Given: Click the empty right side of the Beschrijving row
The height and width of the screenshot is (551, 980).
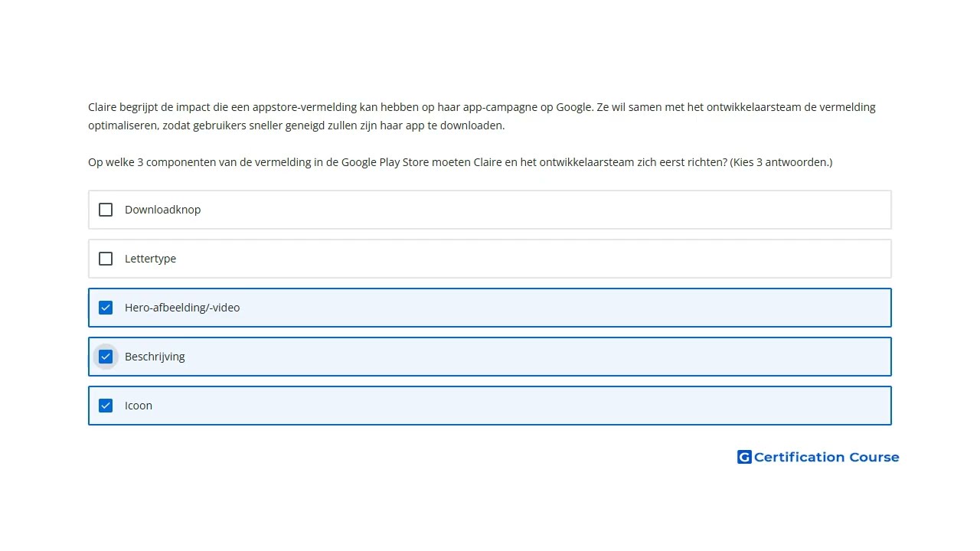Looking at the screenshot, I should 689,357.
